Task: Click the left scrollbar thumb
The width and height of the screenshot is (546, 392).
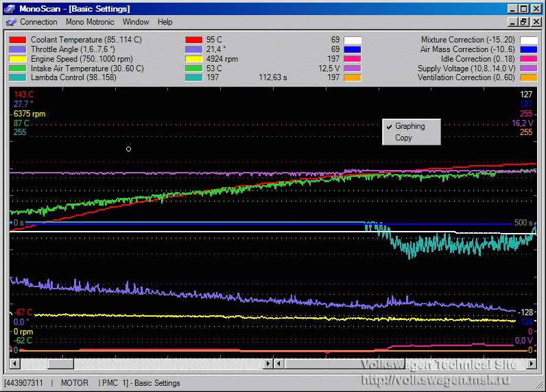Action: point(60,364)
